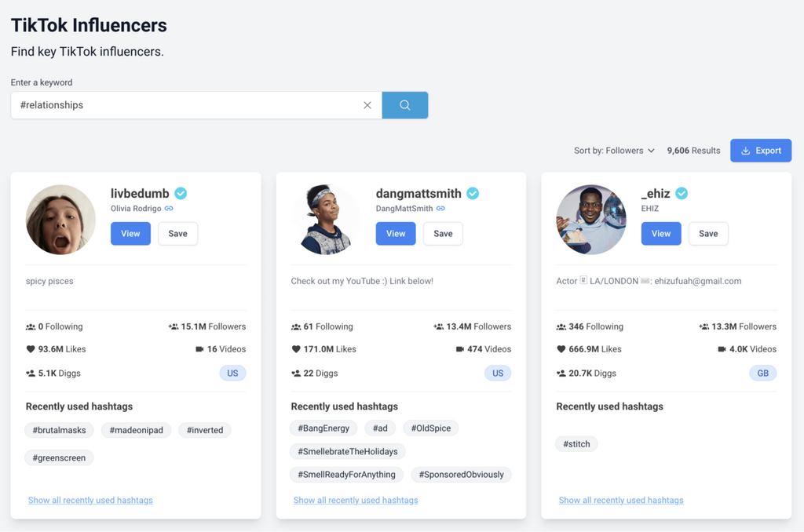Clear the keyword with the X icon
804x532 pixels.
point(367,105)
